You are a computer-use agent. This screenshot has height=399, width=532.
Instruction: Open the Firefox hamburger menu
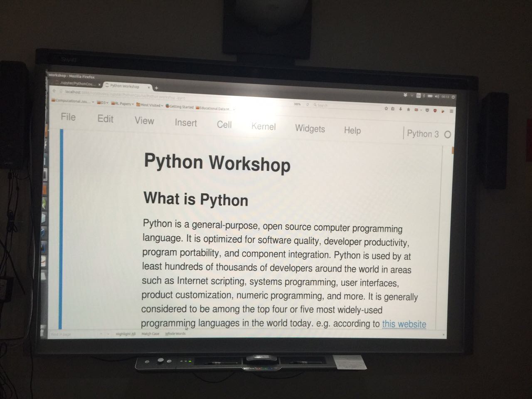[x=451, y=111]
